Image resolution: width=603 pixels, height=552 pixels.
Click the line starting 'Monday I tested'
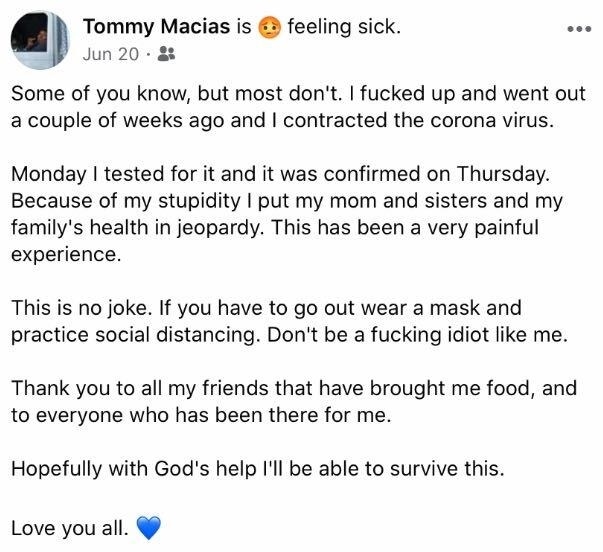(x=281, y=174)
